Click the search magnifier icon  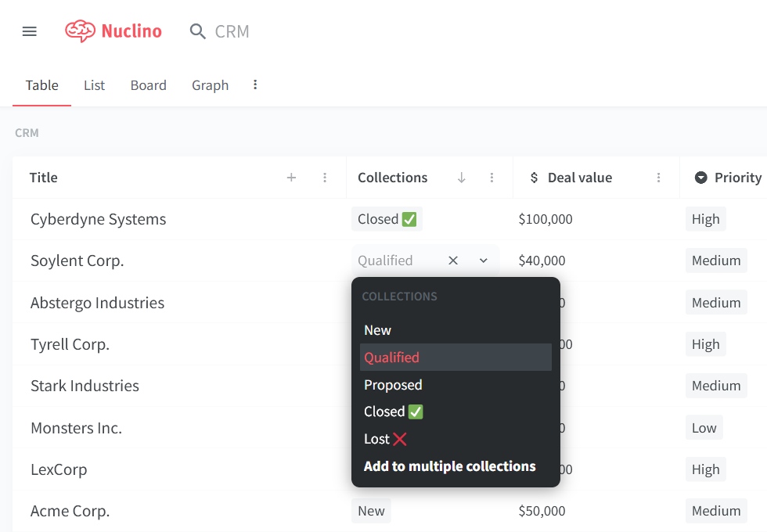click(x=197, y=31)
